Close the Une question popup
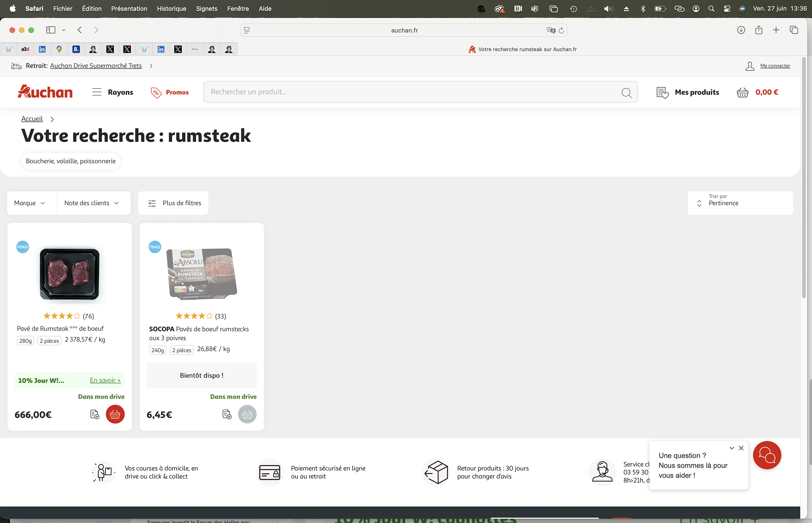This screenshot has height=523, width=812. coord(741,448)
